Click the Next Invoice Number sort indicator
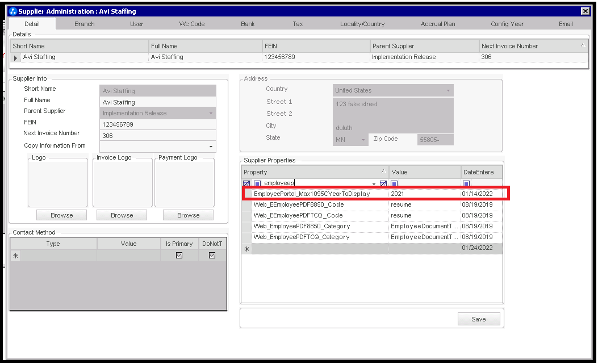 [583, 45]
